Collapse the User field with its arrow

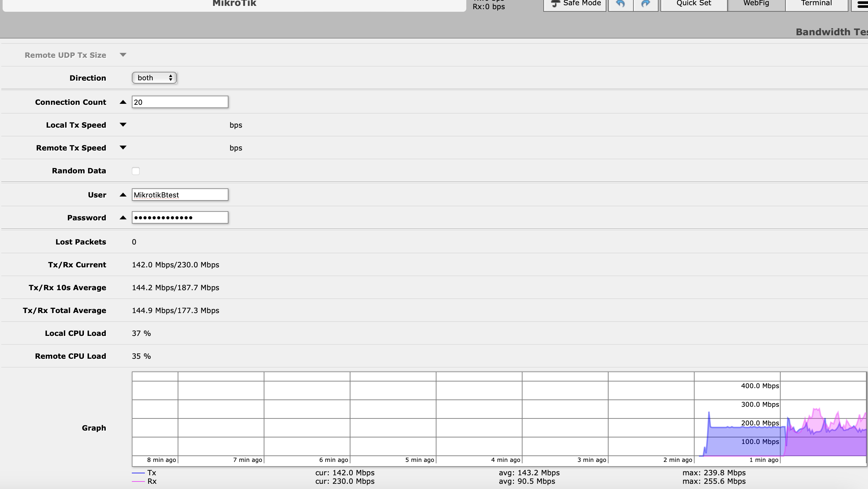tap(123, 195)
